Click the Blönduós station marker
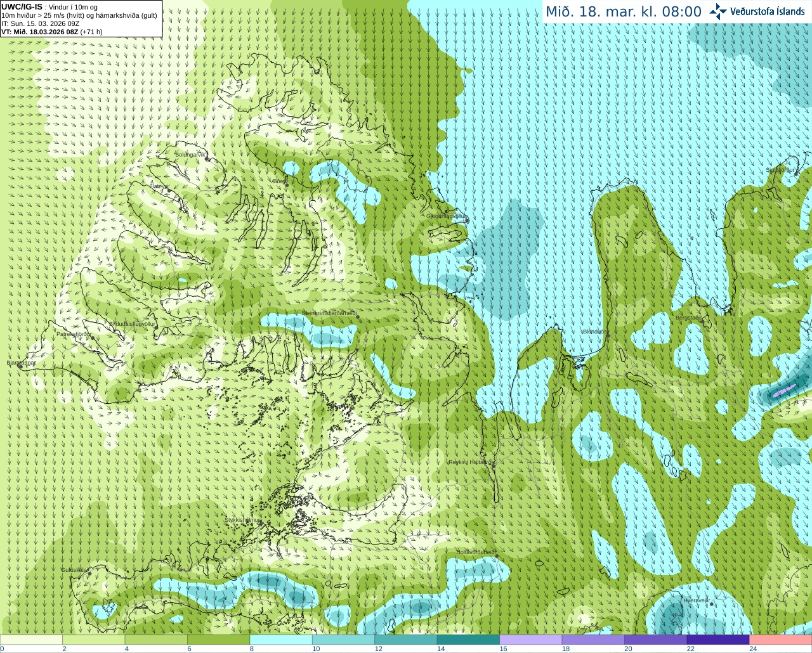812x653 pixels. (608, 336)
